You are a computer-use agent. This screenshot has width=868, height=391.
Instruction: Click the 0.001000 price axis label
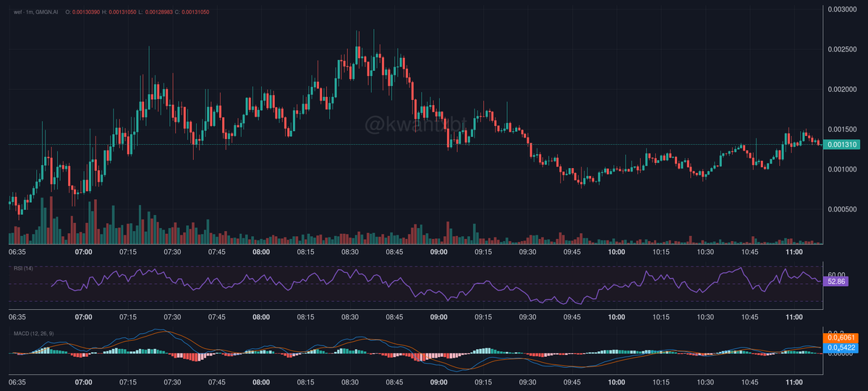coord(843,170)
